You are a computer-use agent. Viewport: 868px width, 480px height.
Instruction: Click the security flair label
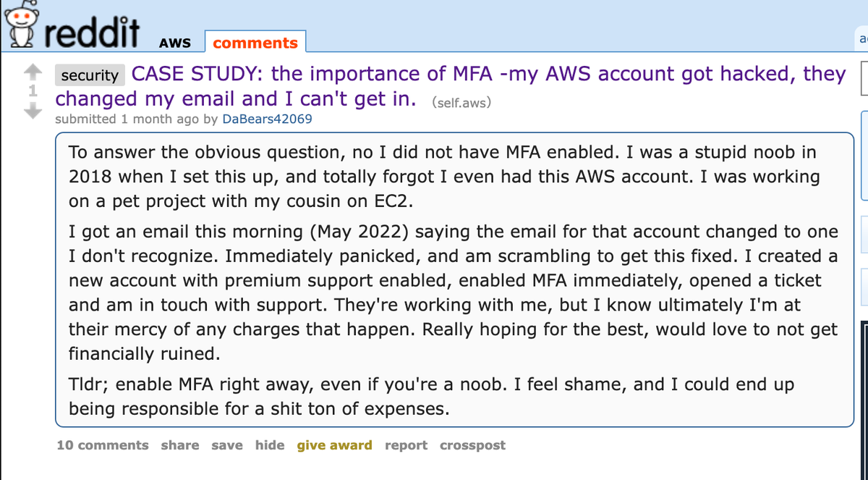click(x=88, y=74)
